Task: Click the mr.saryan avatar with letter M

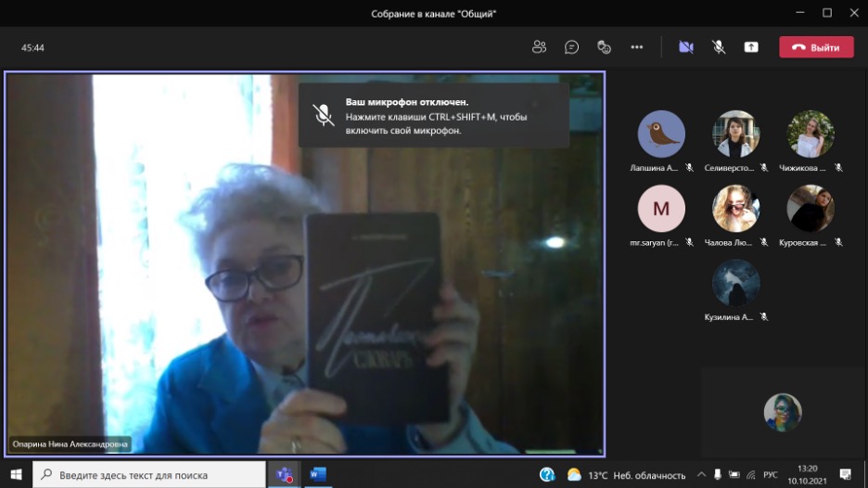Action: click(x=661, y=209)
